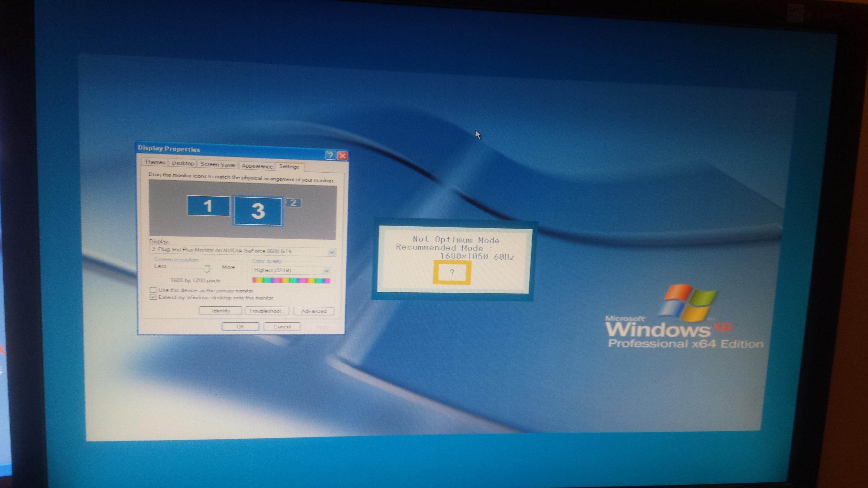Select monitor icon 1
The height and width of the screenshot is (488, 868).
click(x=208, y=206)
